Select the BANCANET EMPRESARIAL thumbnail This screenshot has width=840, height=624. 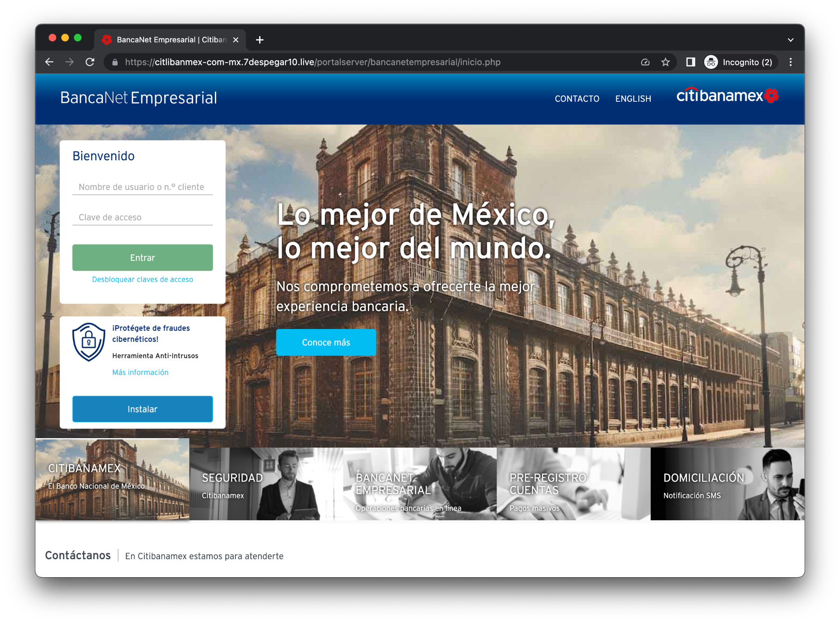click(x=420, y=484)
